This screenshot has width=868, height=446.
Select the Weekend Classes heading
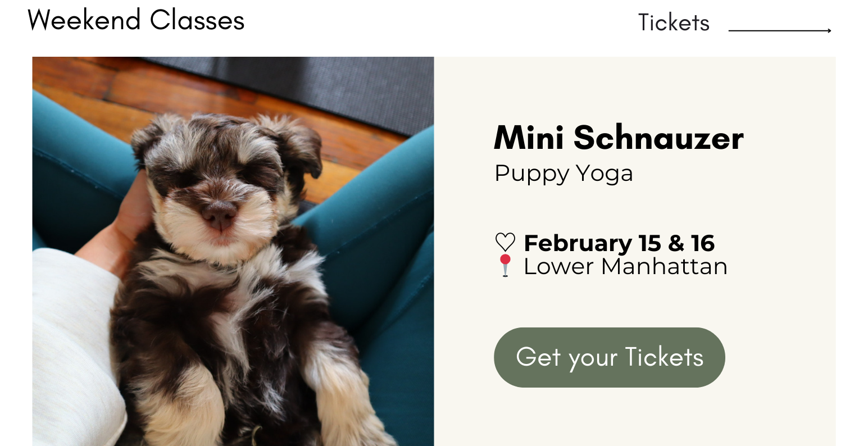[x=136, y=20]
